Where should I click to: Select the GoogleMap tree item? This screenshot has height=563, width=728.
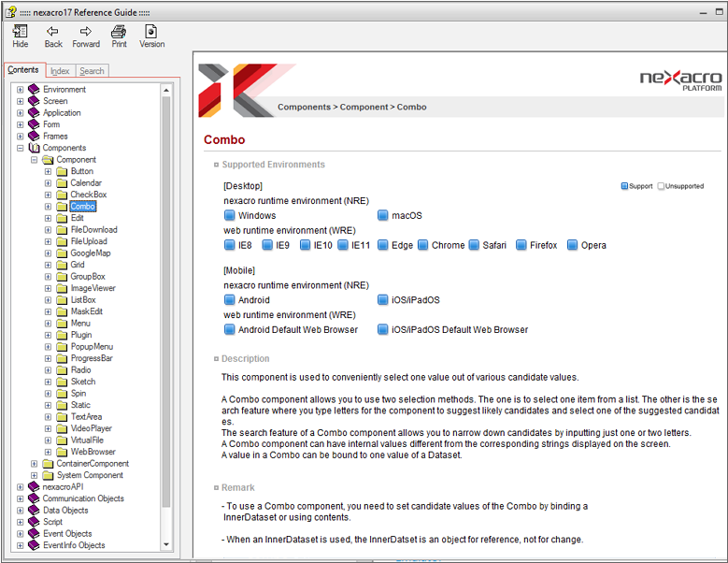point(91,253)
